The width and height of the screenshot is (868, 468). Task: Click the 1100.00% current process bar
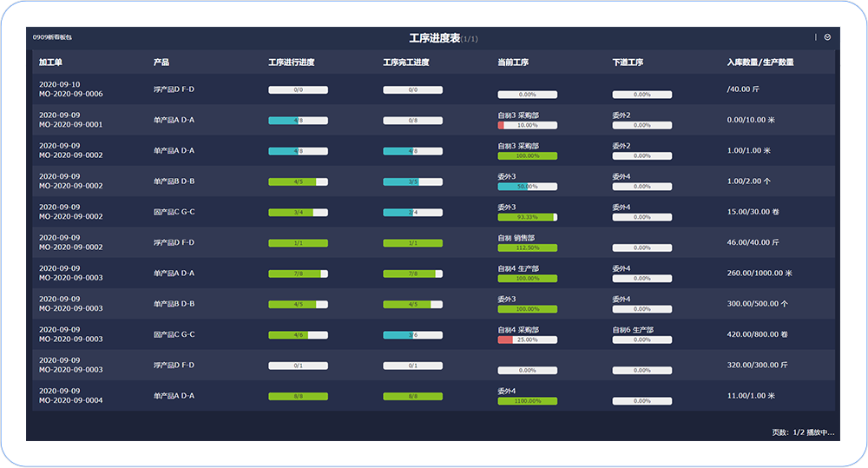[x=528, y=401]
